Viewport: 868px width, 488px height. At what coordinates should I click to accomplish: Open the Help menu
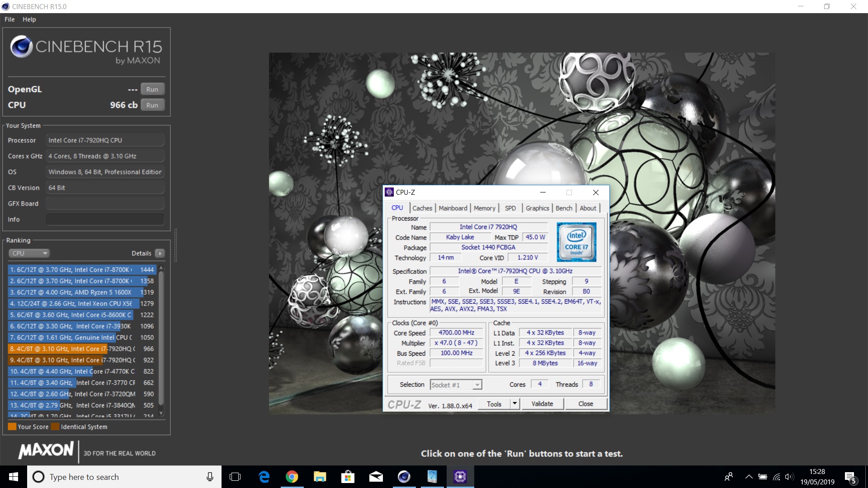[x=29, y=19]
